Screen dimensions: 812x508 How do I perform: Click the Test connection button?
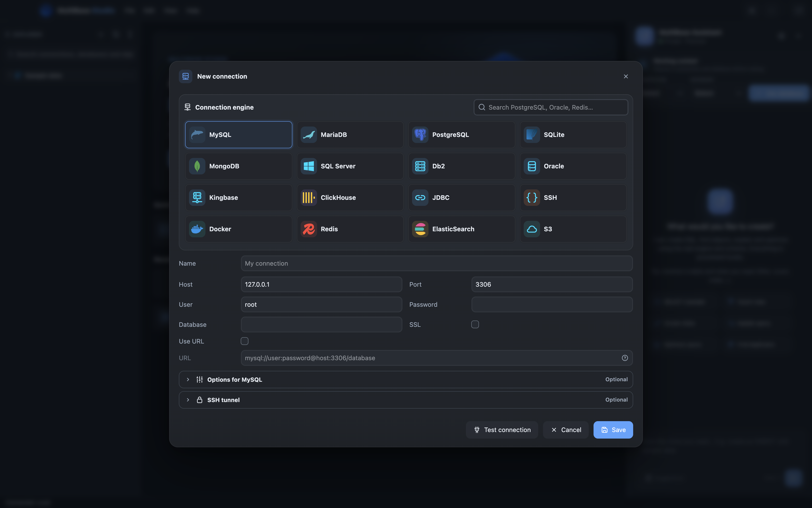pyautogui.click(x=502, y=430)
